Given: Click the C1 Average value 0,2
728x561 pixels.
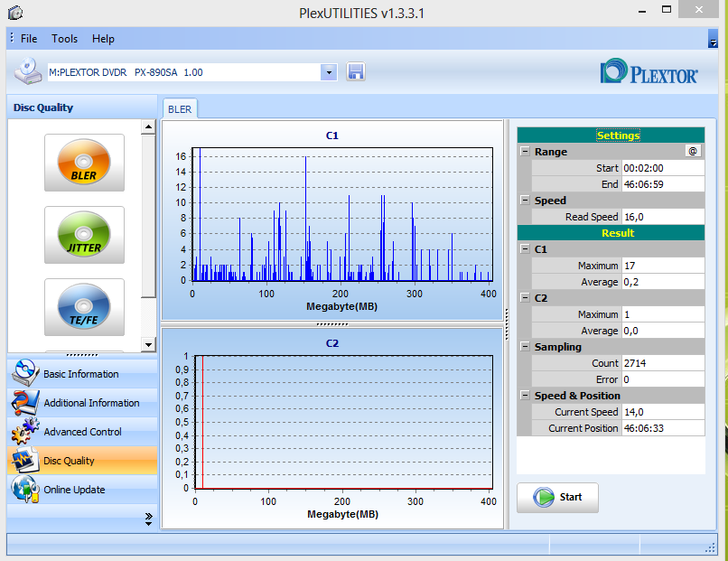Looking at the screenshot, I should coord(663,282).
